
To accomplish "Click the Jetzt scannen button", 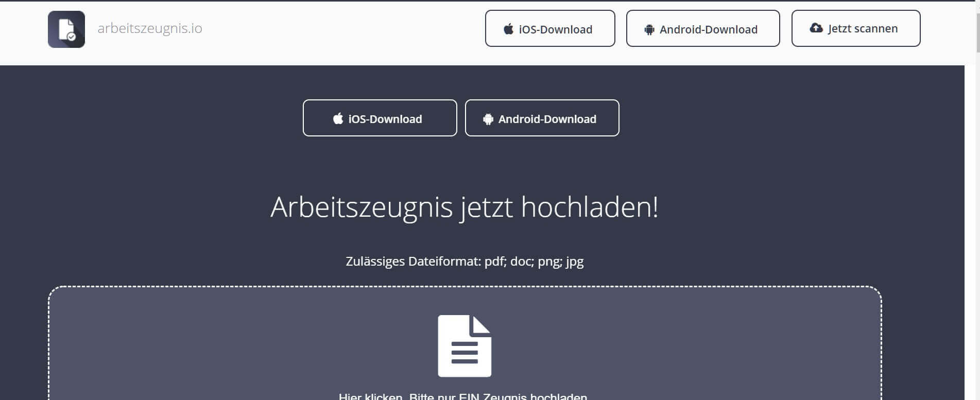I will (856, 28).
